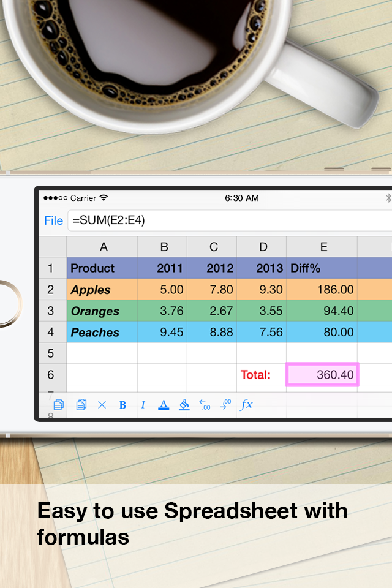Select column A header
Viewport: 392px width, 588px height.
[102, 247]
